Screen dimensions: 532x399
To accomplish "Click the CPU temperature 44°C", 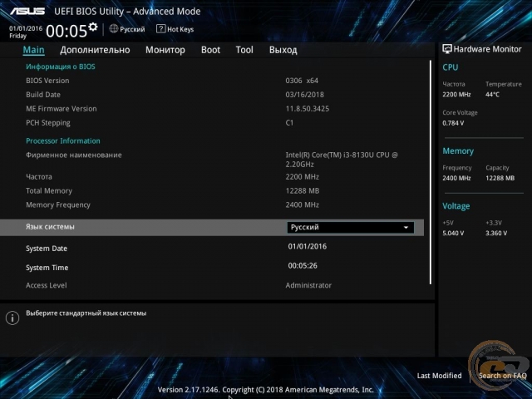I will (492, 95).
